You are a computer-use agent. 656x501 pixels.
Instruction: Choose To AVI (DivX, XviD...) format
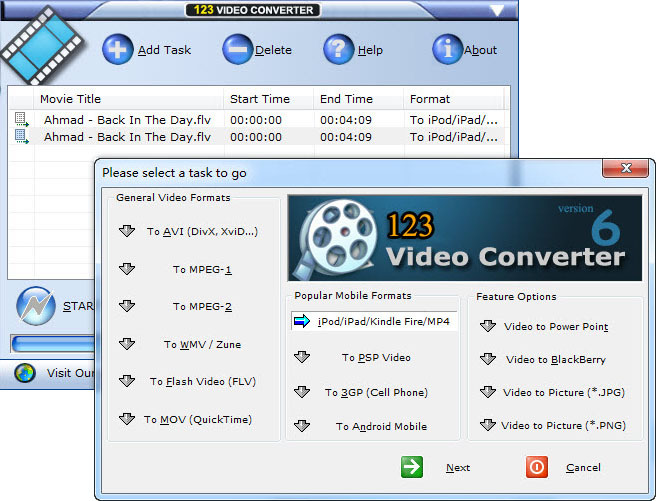(x=202, y=231)
